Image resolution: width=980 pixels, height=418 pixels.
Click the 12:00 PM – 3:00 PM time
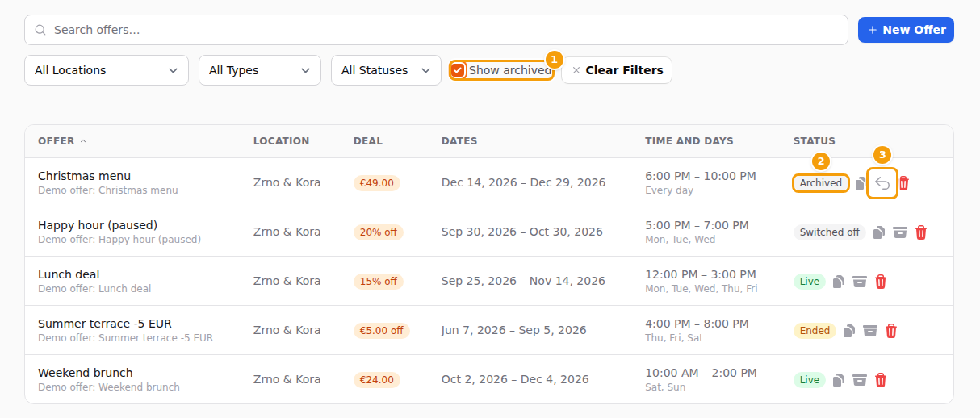click(x=701, y=274)
